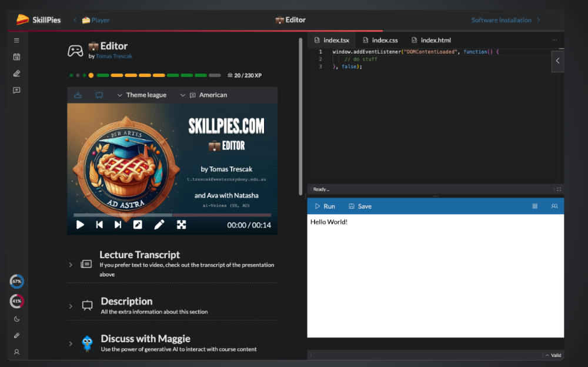Click the collaborators icon in Run toolbar
The height and width of the screenshot is (367, 588).
click(554, 206)
